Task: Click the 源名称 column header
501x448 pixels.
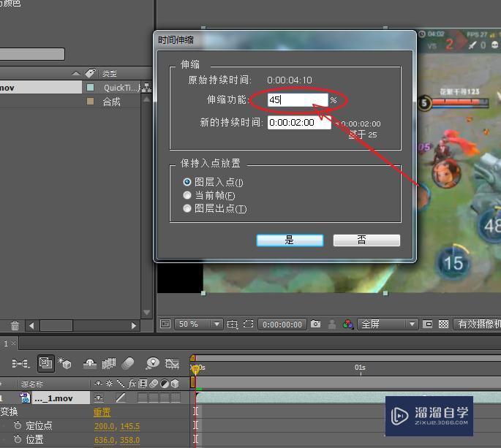Action: pos(31,384)
